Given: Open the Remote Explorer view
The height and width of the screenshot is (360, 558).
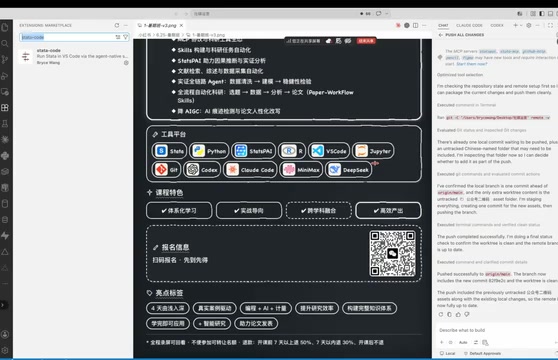Looking at the screenshot, I should tap(5, 92).
